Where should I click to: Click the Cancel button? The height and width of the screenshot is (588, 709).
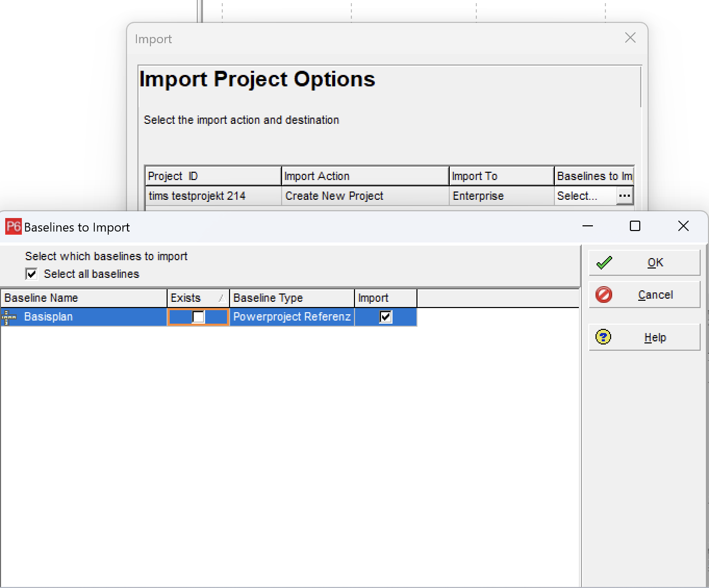644,295
